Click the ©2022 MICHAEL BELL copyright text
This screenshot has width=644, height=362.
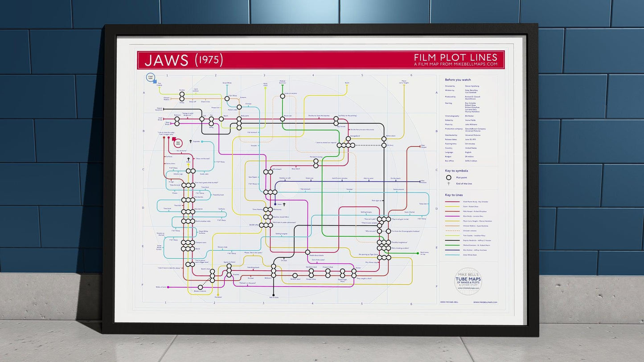449,302
